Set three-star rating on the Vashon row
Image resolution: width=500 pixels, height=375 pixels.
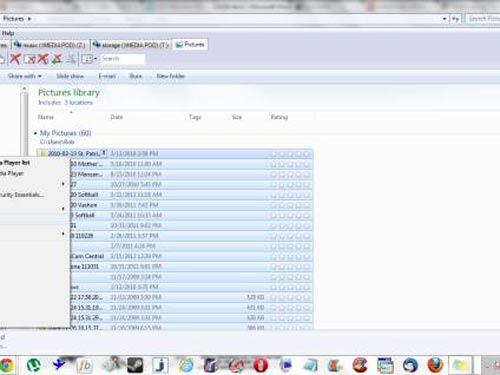click(x=290, y=205)
